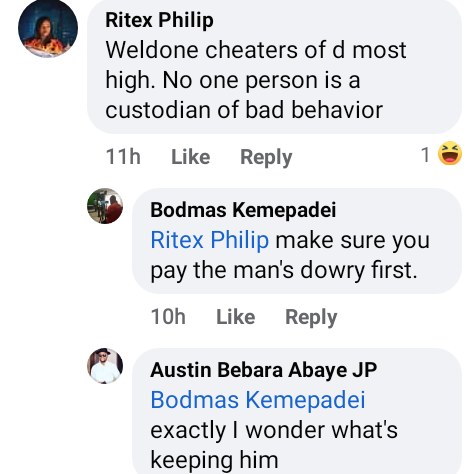
Task: View Bodmas Kemepadei's avatar photo
Action: click(x=105, y=206)
